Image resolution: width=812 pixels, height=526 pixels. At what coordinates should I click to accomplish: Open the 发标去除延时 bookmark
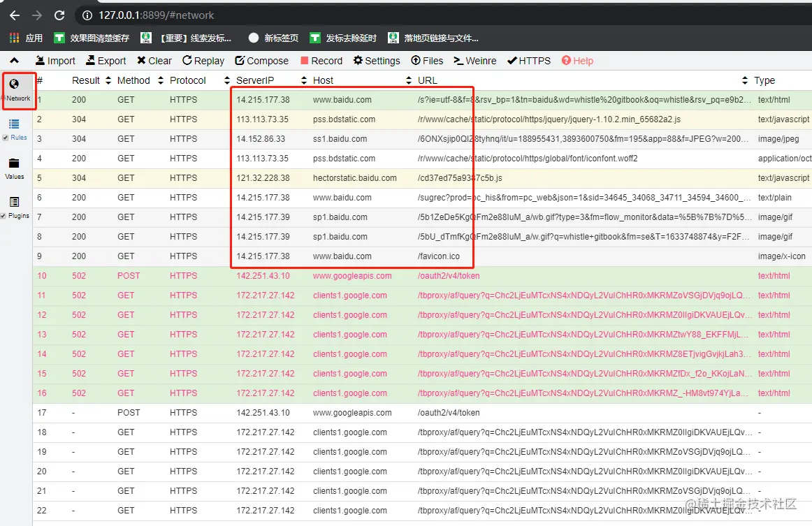pyautogui.click(x=343, y=38)
